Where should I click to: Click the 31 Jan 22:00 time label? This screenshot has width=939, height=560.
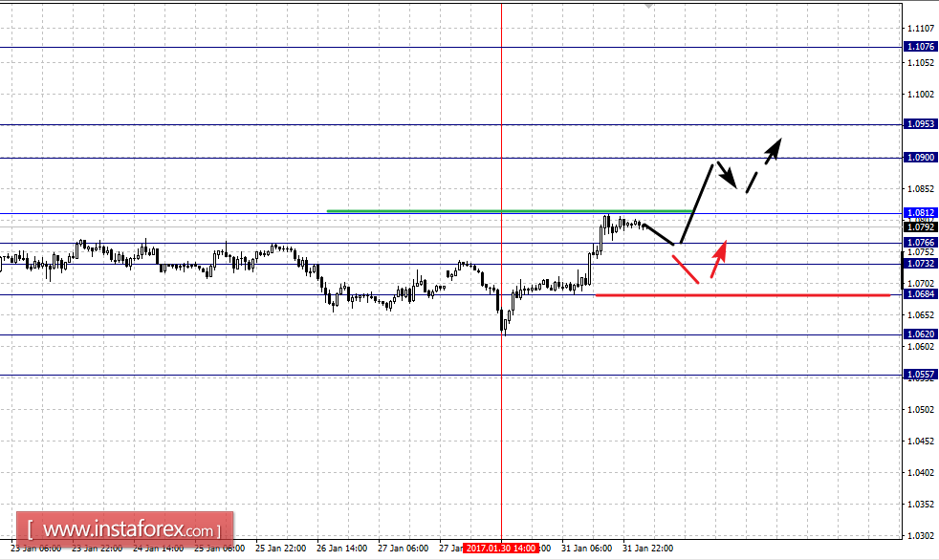click(x=647, y=548)
